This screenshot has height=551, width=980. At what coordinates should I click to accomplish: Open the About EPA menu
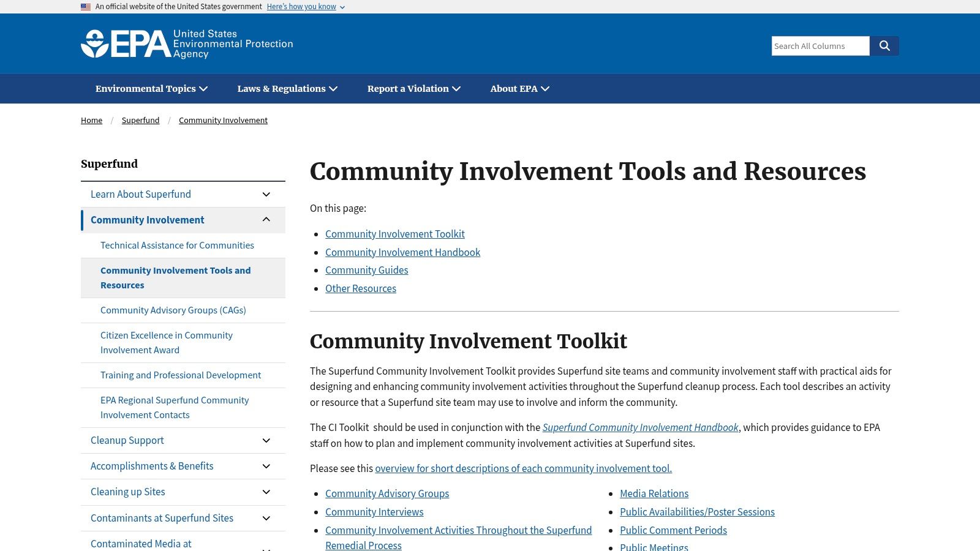pos(520,89)
